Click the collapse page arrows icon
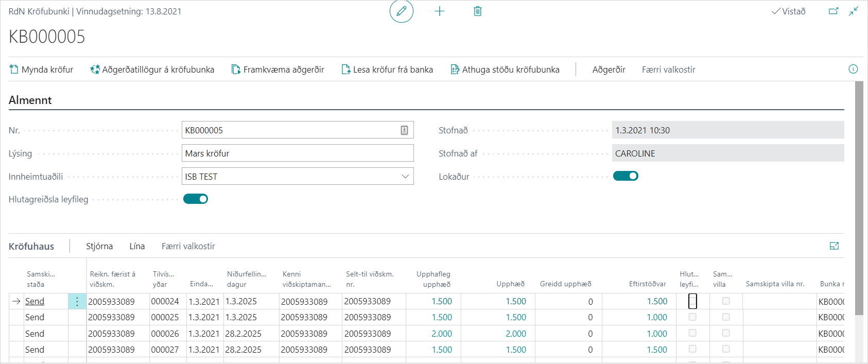Viewport: 868px width, 364px height. coord(854,11)
